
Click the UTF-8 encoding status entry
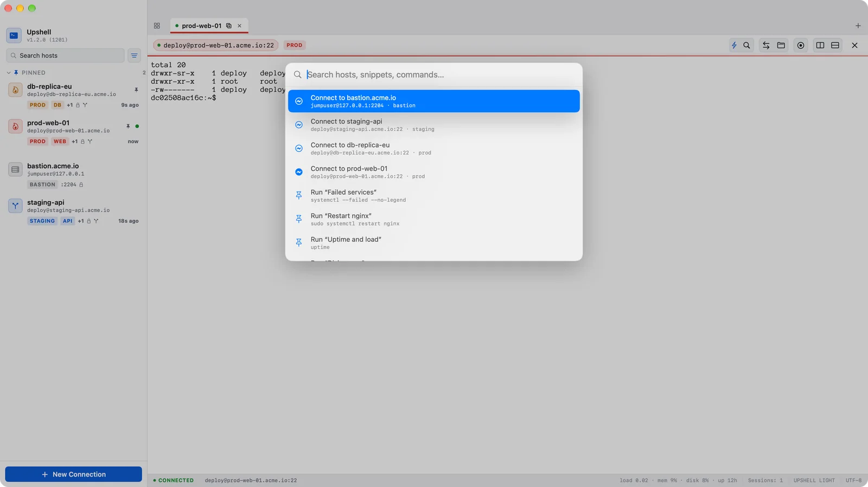pyautogui.click(x=853, y=480)
